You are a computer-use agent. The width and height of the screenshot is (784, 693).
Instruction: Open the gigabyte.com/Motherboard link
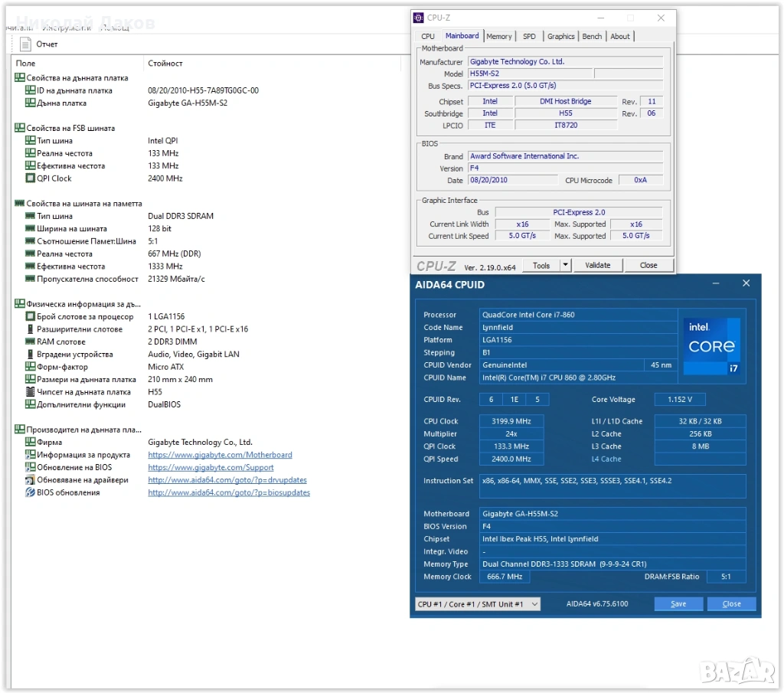pos(220,455)
